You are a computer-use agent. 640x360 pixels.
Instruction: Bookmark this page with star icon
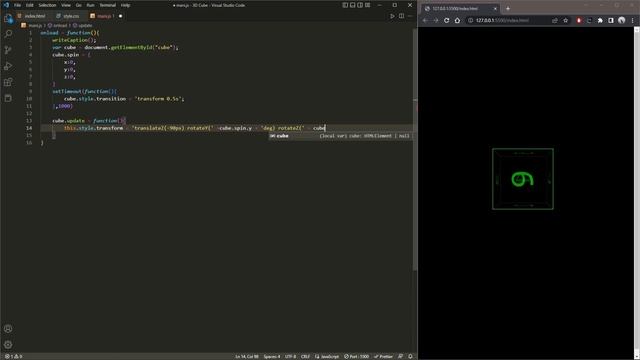[x=566, y=20]
